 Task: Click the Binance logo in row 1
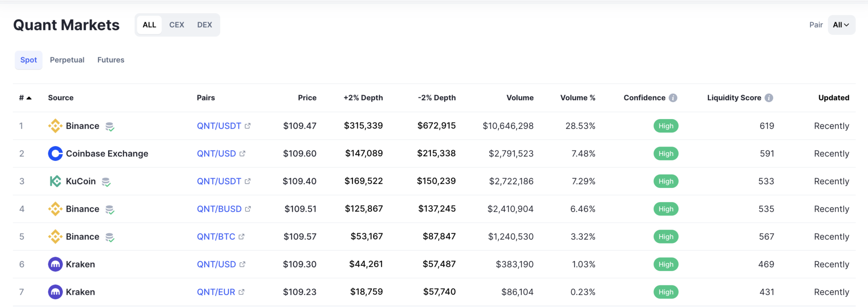click(55, 126)
